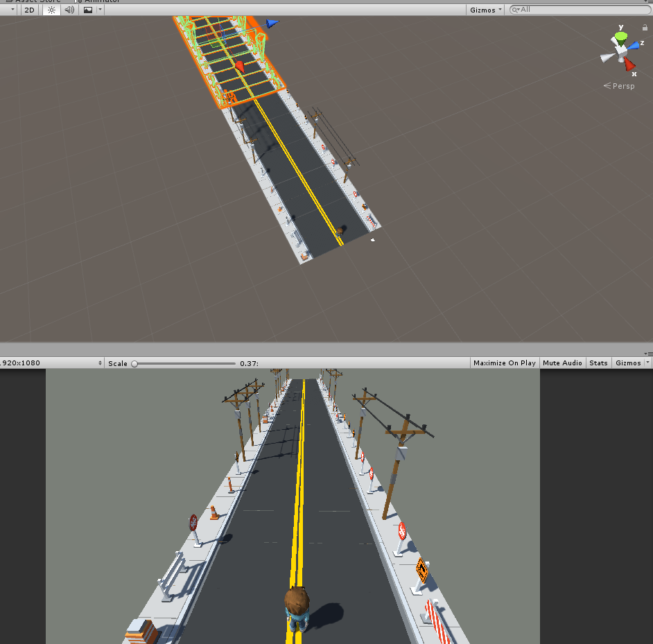Switch to the Asset Store tab

34,1
